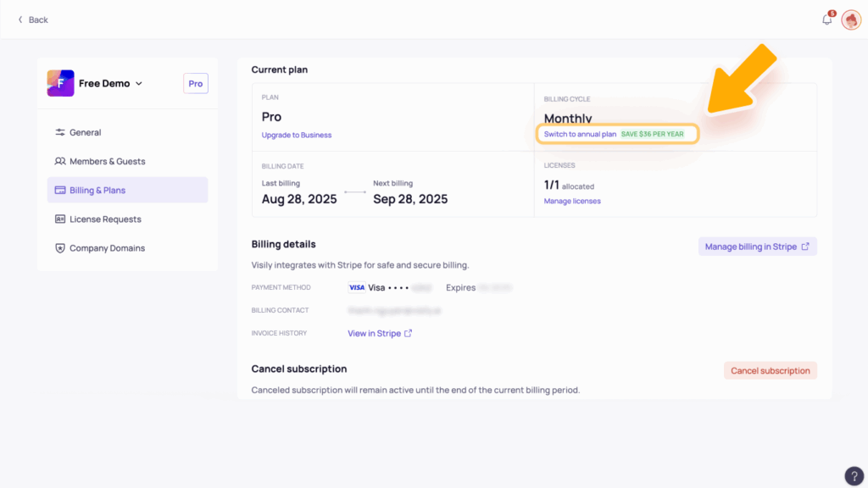Click the Free Demo workspace logo

coord(60,82)
